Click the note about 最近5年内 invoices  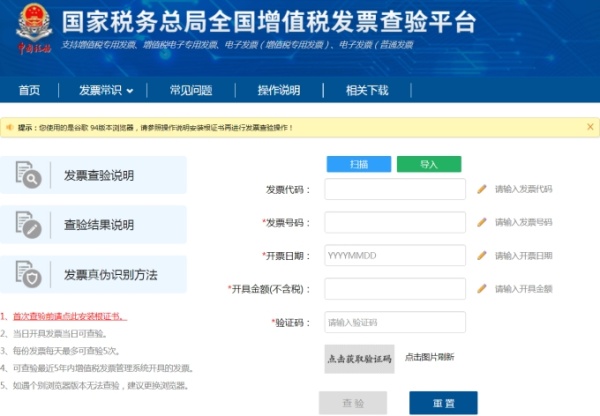click(x=103, y=368)
